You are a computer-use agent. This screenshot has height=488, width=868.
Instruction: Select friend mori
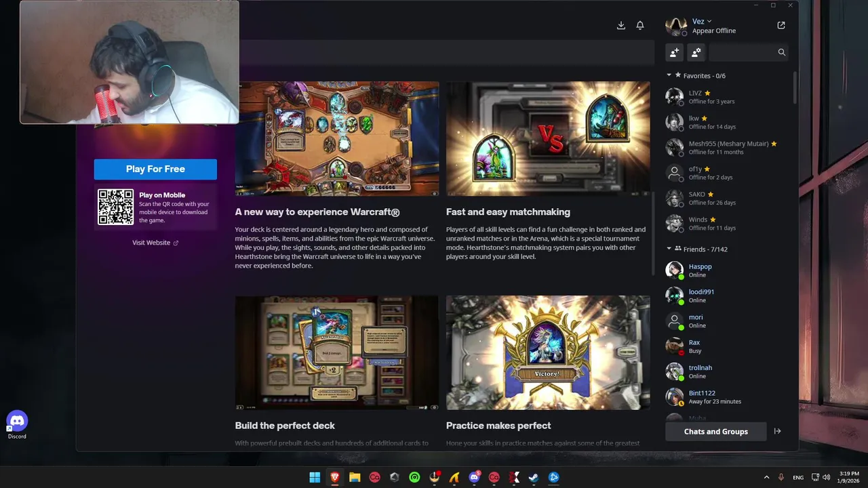[x=726, y=321]
